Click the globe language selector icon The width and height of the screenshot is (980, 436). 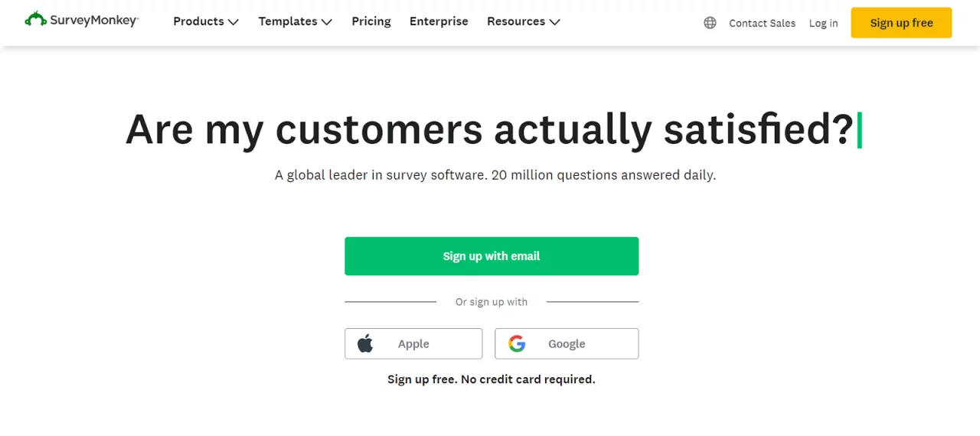pyautogui.click(x=710, y=23)
